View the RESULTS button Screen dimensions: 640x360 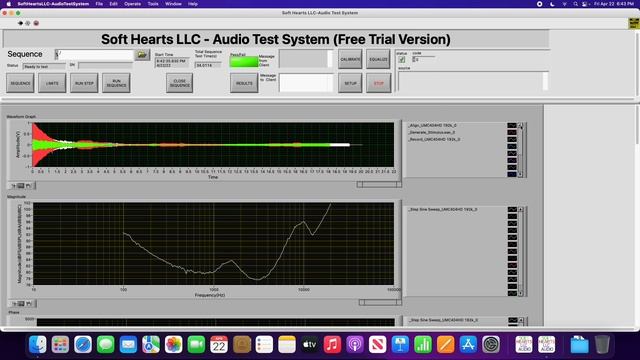pyautogui.click(x=244, y=83)
